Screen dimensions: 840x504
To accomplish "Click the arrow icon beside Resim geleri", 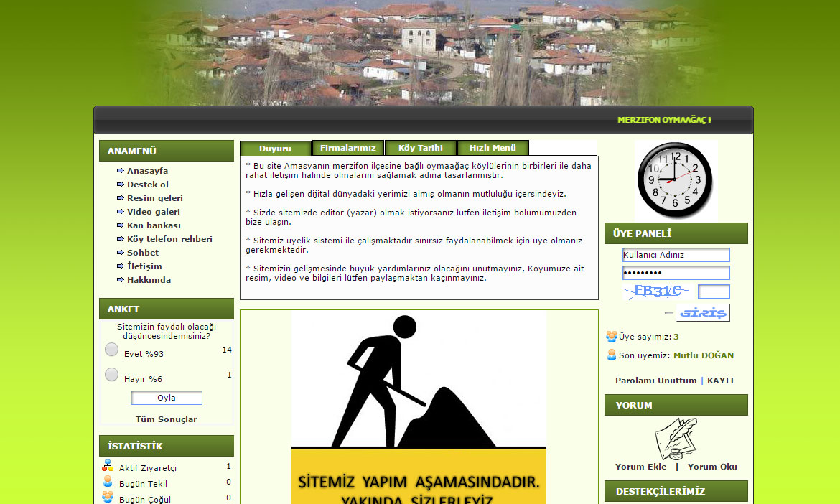I will (x=121, y=198).
